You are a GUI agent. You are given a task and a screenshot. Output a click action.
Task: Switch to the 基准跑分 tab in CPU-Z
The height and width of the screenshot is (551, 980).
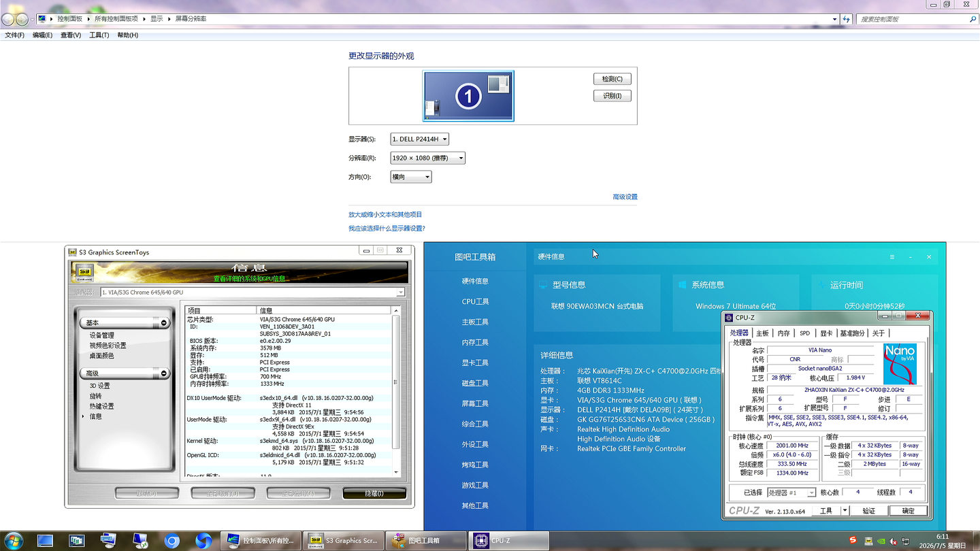click(x=852, y=333)
